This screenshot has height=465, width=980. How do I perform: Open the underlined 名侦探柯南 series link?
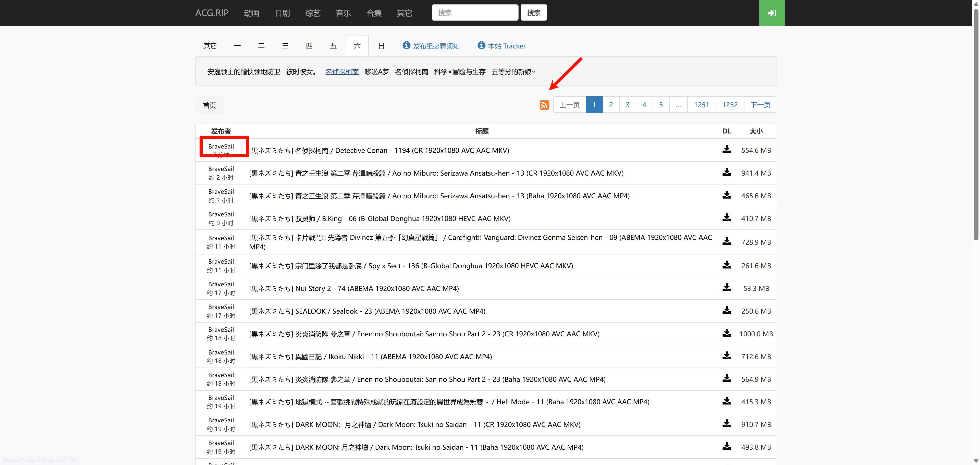point(342,71)
